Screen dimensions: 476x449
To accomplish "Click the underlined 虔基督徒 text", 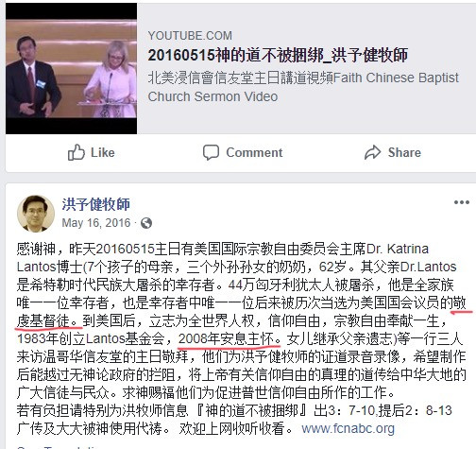I will tap(46, 321).
